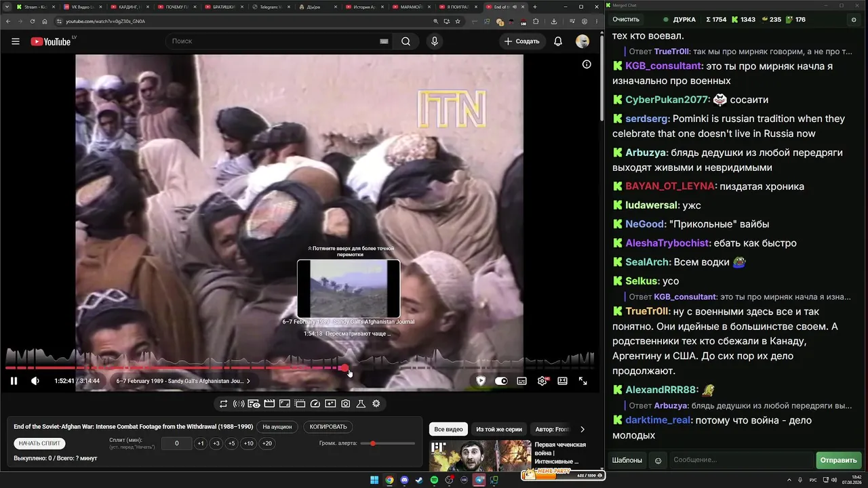This screenshot has height=488, width=868.
Task: Switch to theater mode view
Action: [x=562, y=381]
